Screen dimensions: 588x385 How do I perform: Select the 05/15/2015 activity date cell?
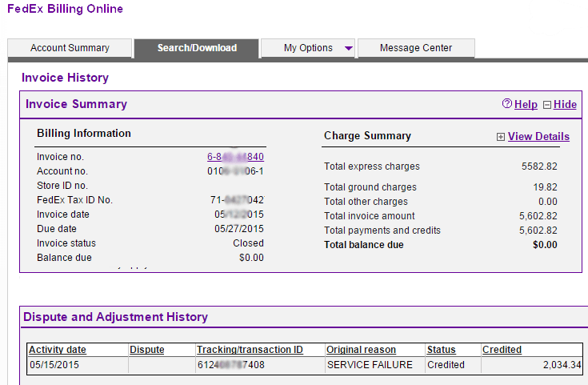pos(54,365)
